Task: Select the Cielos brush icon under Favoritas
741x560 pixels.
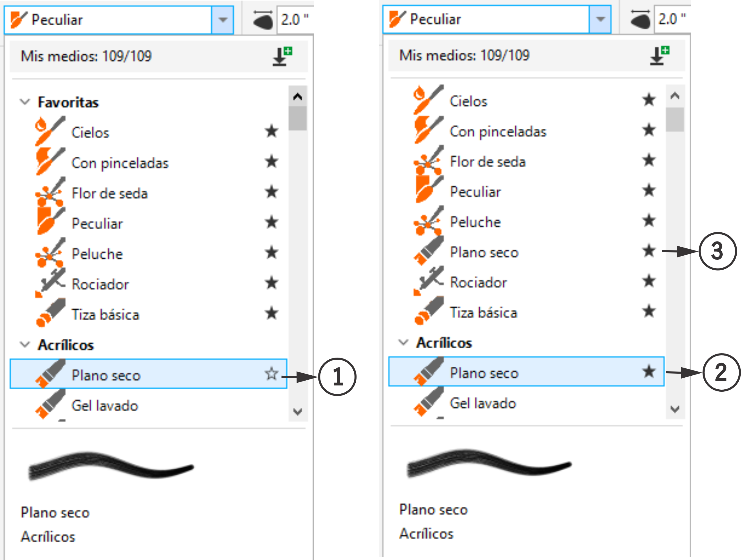Action: click(50, 131)
